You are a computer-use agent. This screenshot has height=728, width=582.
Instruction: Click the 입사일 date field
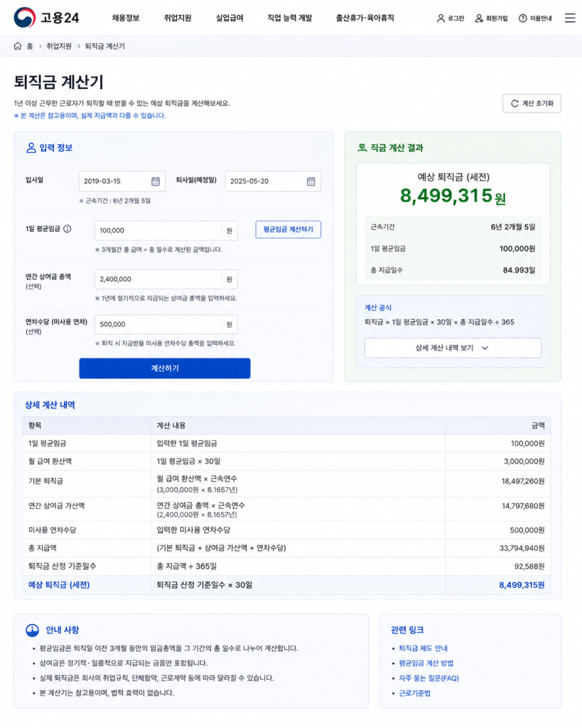122,181
